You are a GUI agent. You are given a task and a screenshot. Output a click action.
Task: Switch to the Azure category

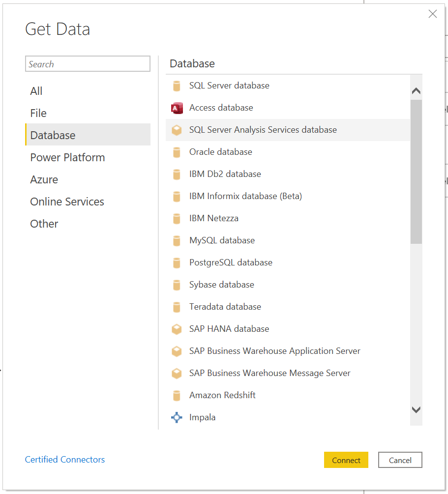[x=44, y=179]
